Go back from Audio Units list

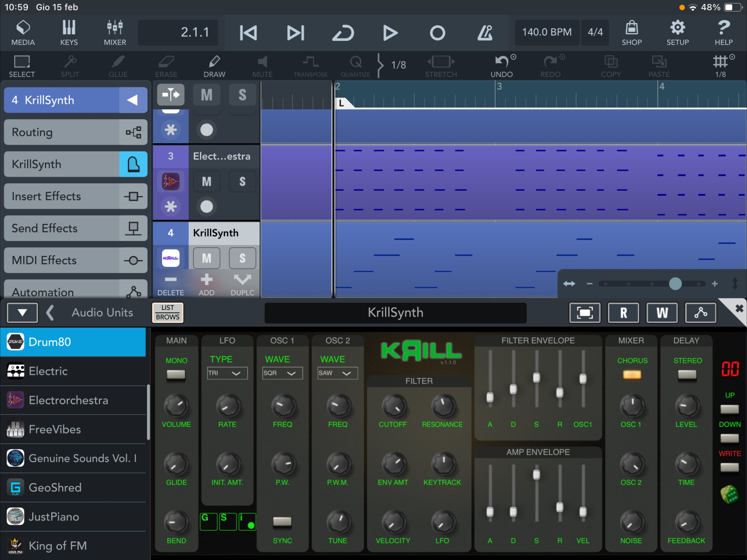(x=50, y=313)
